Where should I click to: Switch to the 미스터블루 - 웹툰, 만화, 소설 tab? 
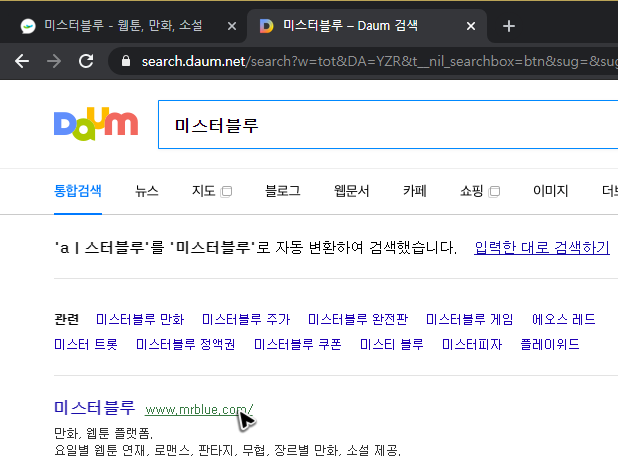(x=123, y=26)
